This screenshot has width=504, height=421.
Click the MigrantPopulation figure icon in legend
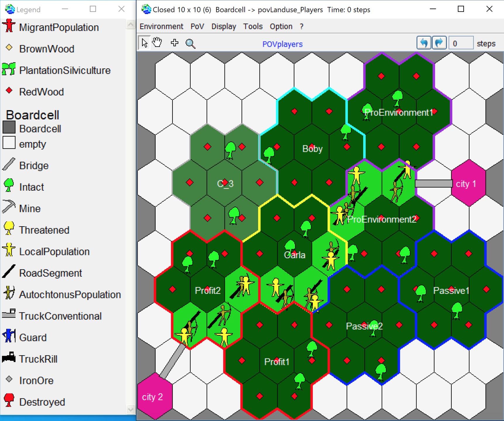[x=9, y=26]
